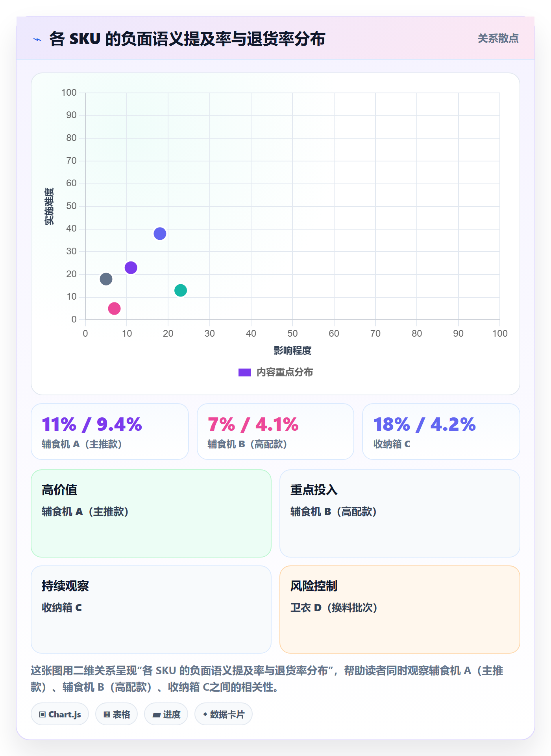Click 辅食机 B（高配款）text in 重点投入 card
Image resolution: width=551 pixels, height=756 pixels.
[334, 511]
